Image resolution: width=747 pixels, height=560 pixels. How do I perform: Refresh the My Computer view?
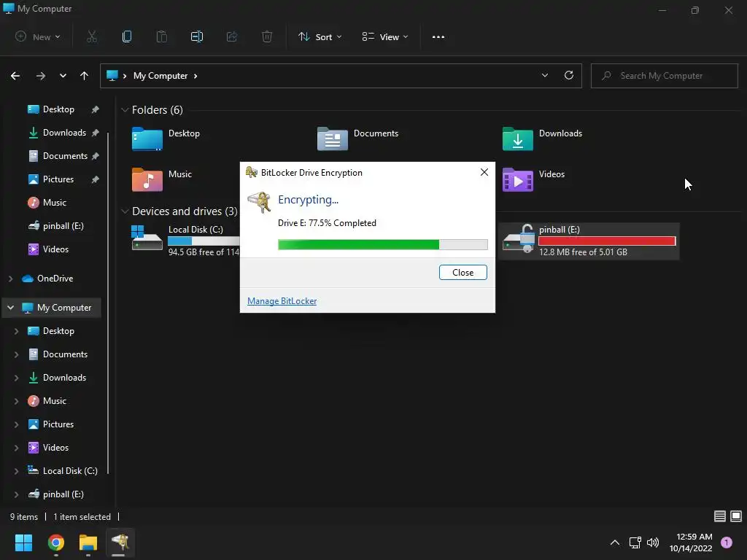coord(569,75)
